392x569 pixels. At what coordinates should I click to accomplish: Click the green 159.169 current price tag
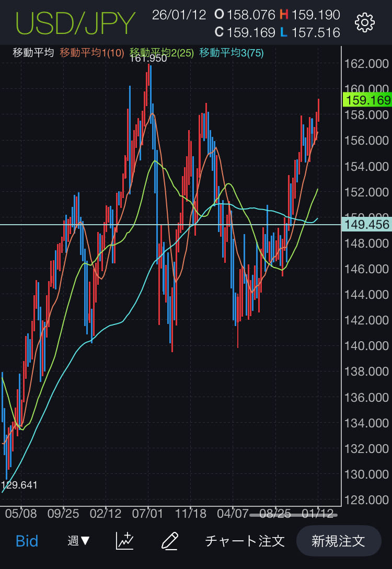367,100
